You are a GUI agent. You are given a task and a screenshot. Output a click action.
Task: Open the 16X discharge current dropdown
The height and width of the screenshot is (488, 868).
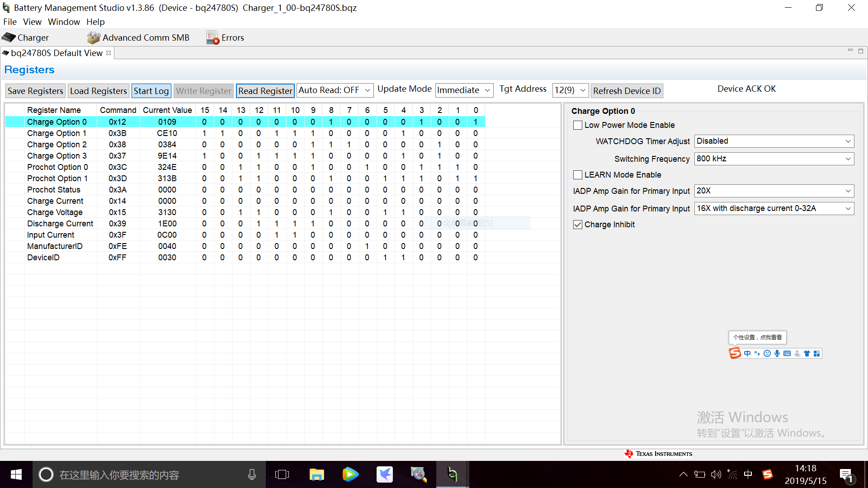(x=774, y=208)
